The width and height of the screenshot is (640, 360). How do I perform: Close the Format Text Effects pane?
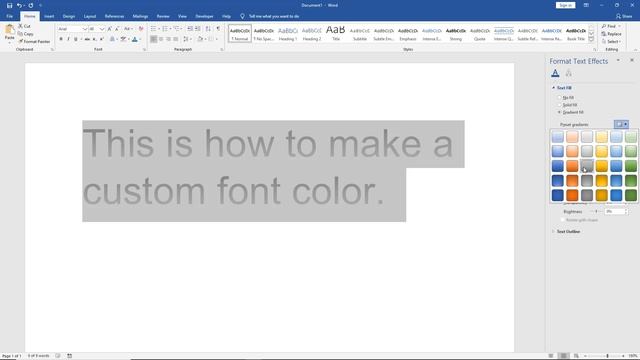click(632, 60)
